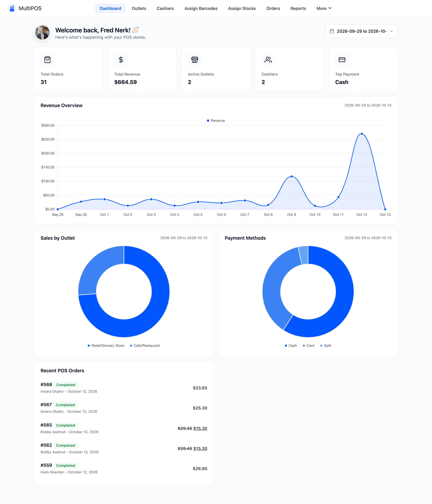Open the Outlets page
Screen dimensions: 432x504
point(139,8)
